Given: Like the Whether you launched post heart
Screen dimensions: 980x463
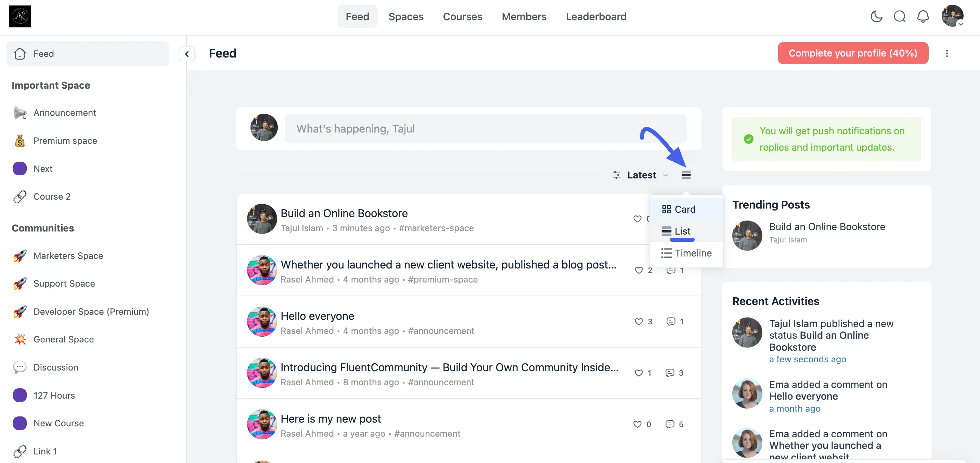Looking at the screenshot, I should pos(639,270).
